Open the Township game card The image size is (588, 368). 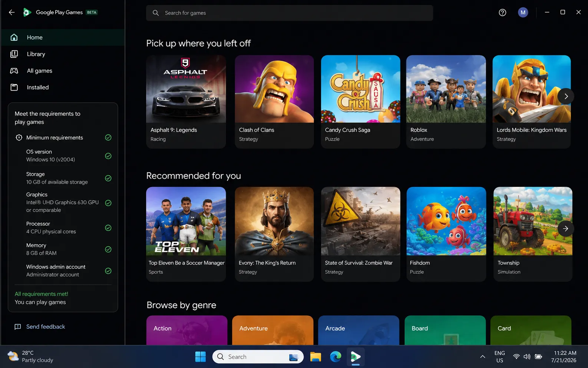(x=533, y=234)
